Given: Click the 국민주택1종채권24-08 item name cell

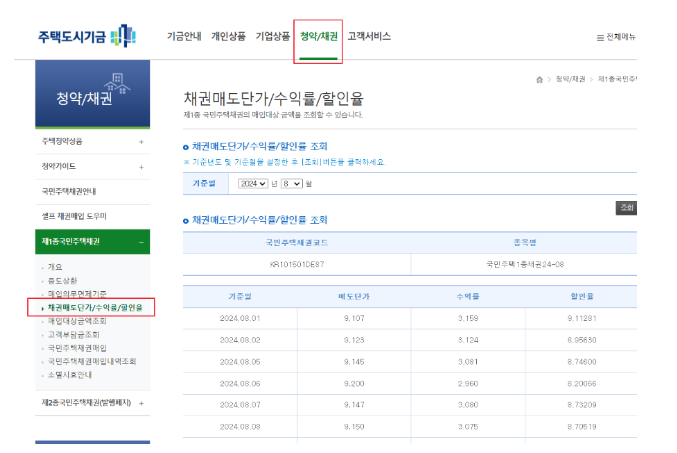Looking at the screenshot, I should click(525, 264).
